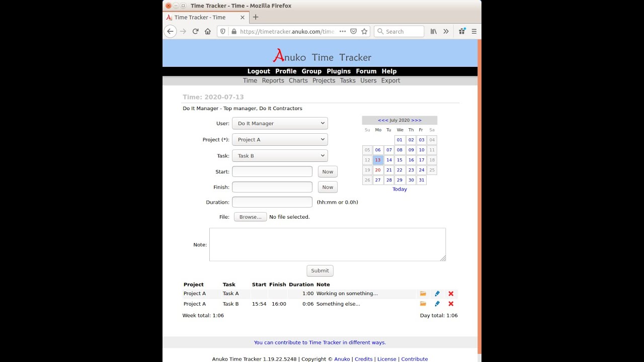644x362 pixels.
Task: Set Start time with Now button
Action: pos(328,171)
